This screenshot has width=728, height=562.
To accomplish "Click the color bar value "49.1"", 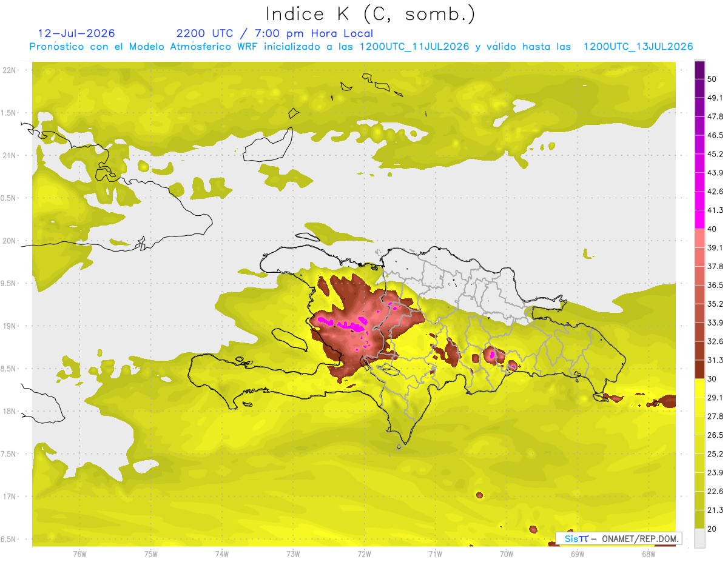I will [715, 98].
